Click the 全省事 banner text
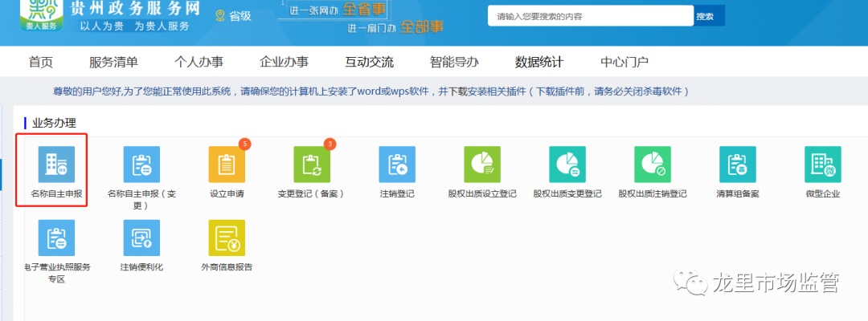The width and height of the screenshot is (868, 321). click(x=363, y=10)
